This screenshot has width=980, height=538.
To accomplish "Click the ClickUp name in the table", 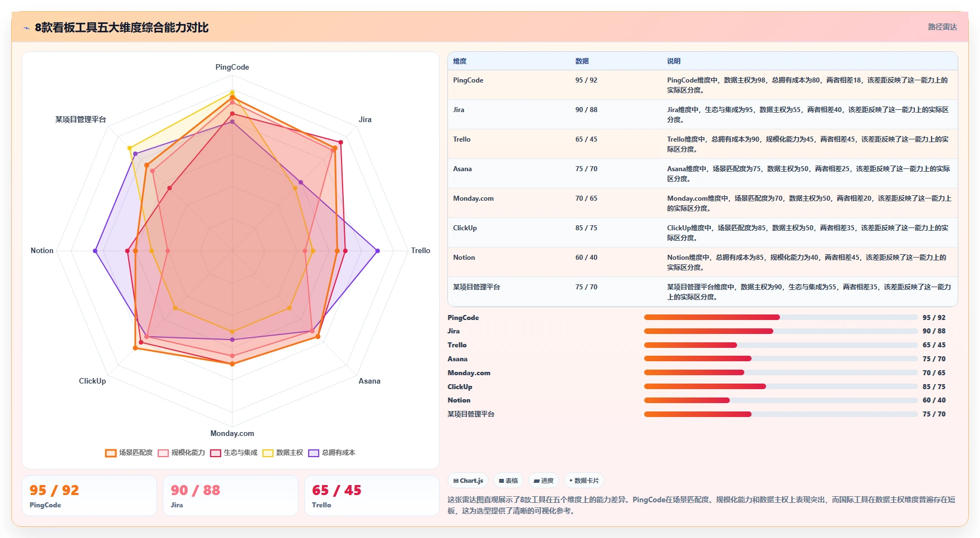I will (465, 228).
